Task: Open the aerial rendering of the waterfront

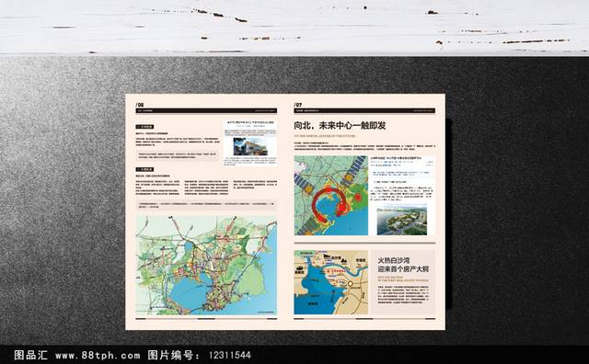Action: [402, 220]
